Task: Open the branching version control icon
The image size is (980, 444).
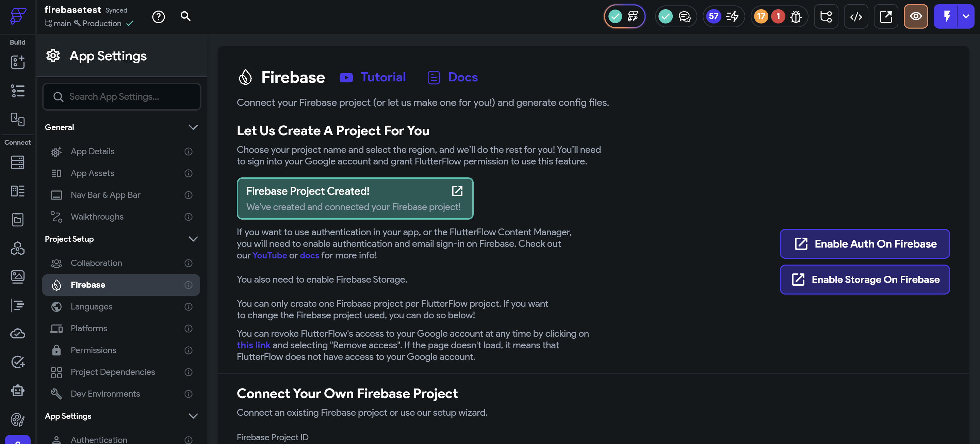Action: click(826, 17)
